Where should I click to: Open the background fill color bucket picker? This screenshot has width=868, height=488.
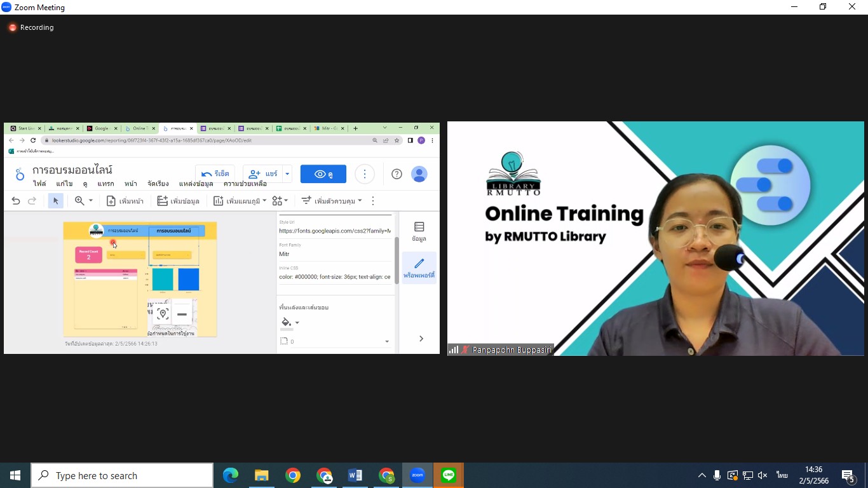click(289, 323)
